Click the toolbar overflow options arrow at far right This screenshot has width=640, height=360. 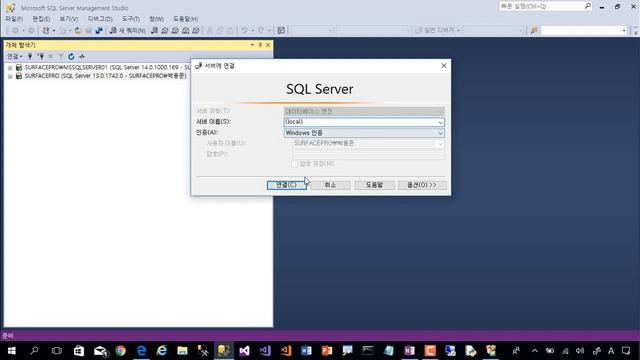click(x=636, y=31)
